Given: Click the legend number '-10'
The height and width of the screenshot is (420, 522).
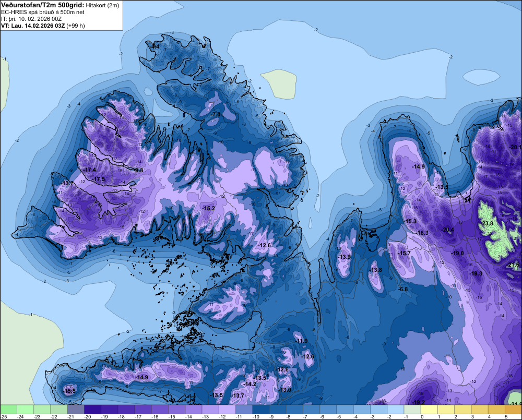Looking at the screenshot, I should [x=256, y=417].
